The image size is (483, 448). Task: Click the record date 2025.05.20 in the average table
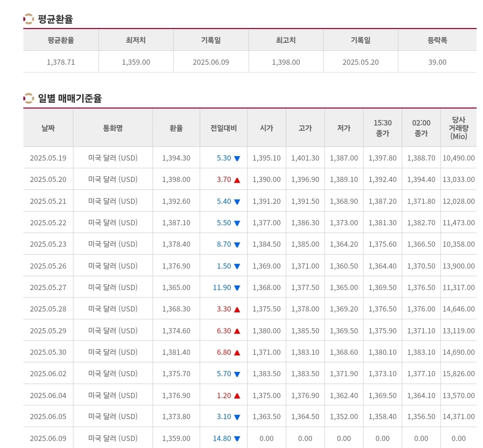pos(360,62)
